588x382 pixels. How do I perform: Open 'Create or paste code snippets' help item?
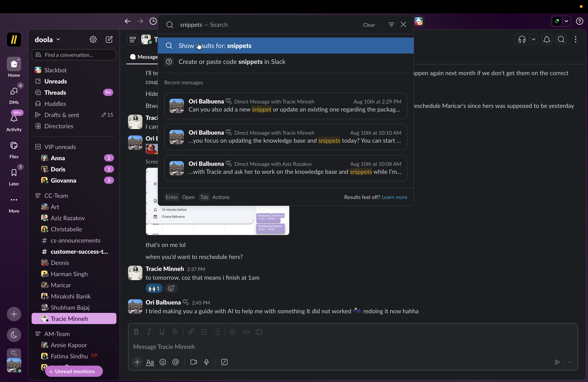pos(286,62)
